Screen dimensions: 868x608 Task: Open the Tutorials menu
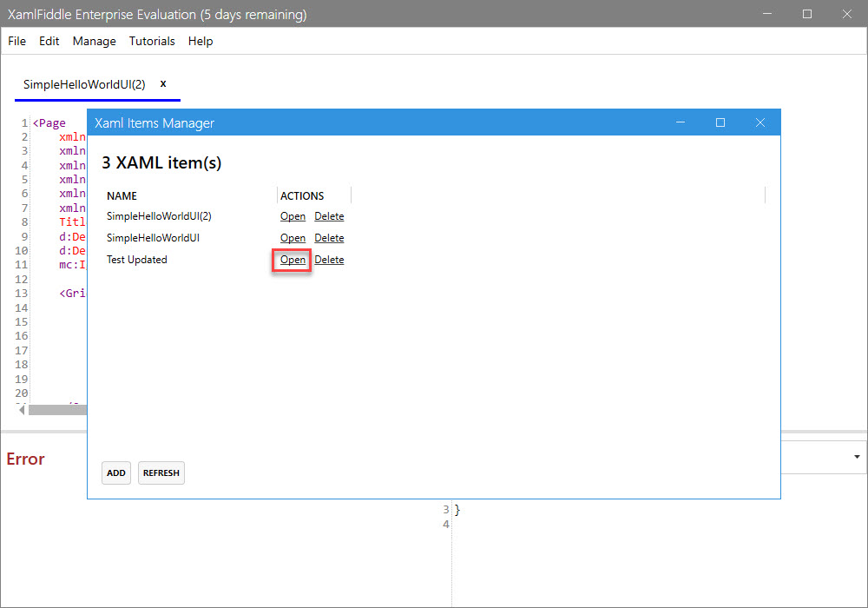point(152,41)
